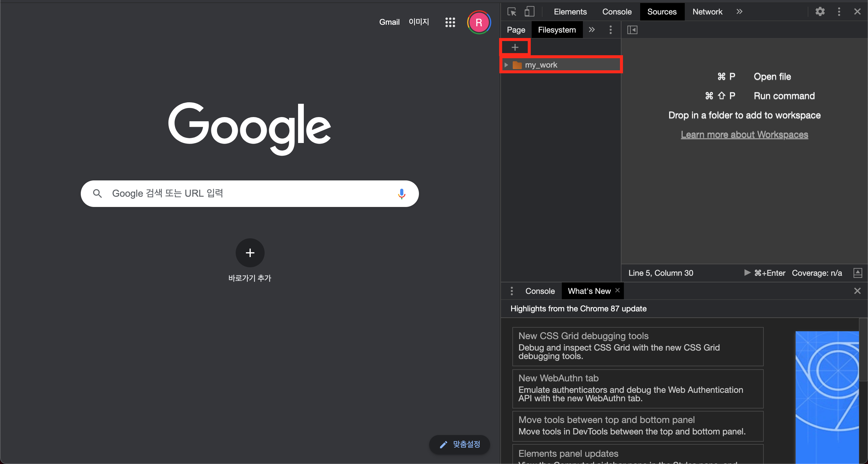Open the New CSS Grid debugging tools item
Screen dimensions: 868x464
click(x=637, y=347)
